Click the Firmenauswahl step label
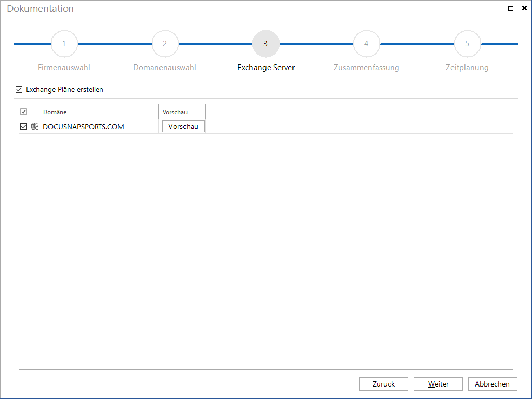The image size is (532, 399). [64, 68]
